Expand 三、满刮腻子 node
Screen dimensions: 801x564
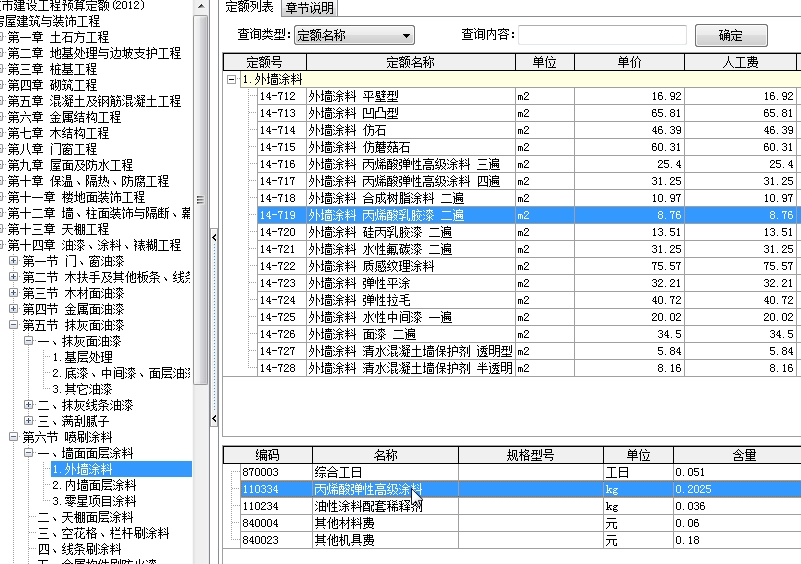(29, 421)
